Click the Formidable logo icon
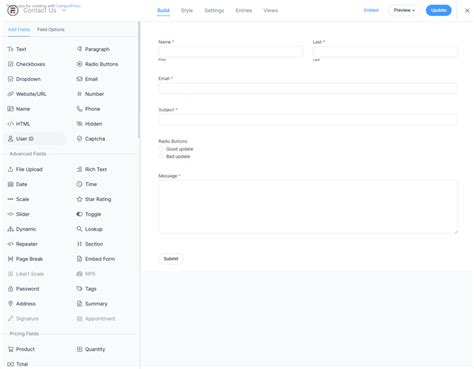Viewport: 474px width, 369px height. coord(13,11)
